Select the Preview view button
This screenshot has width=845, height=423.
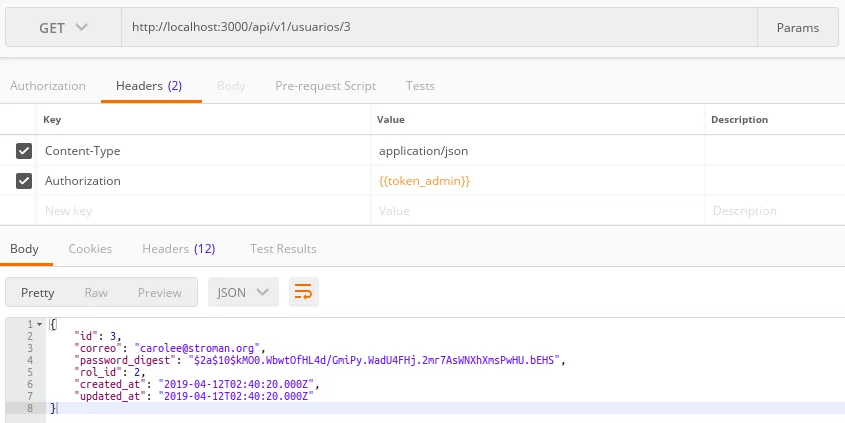pyautogui.click(x=160, y=293)
